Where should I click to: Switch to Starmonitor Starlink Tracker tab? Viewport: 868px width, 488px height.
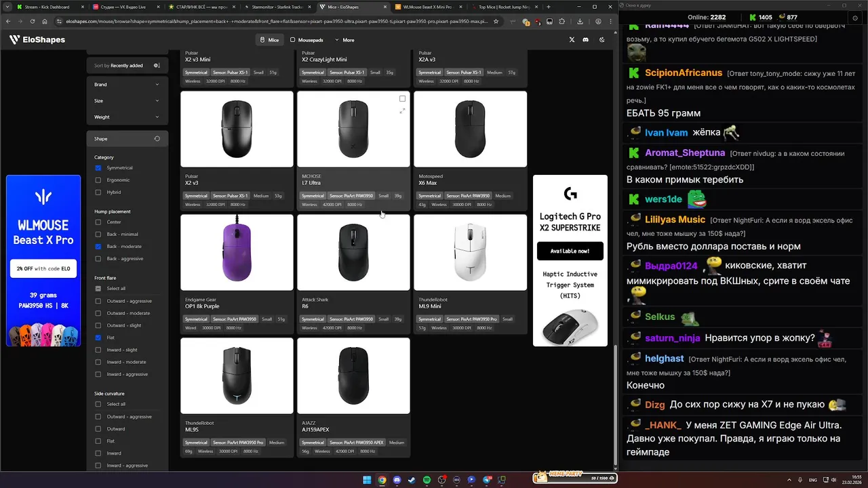click(x=278, y=7)
